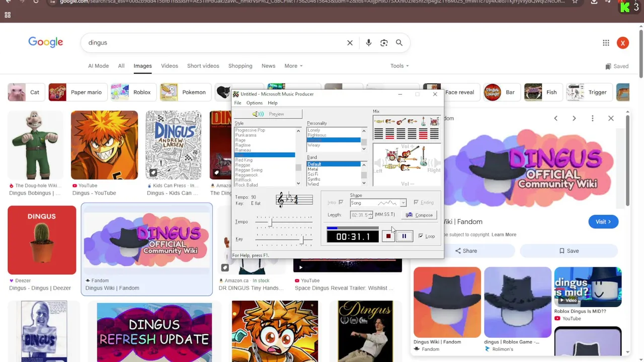Viewport: 644px width, 362px height.
Task: Click green bass guitar icon in Mix top row
Action: coord(423,121)
